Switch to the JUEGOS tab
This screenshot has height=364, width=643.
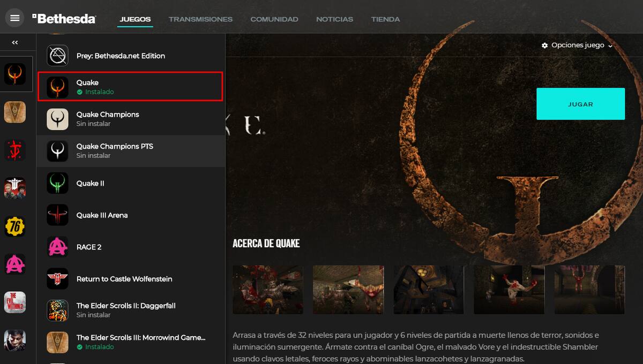(x=135, y=19)
